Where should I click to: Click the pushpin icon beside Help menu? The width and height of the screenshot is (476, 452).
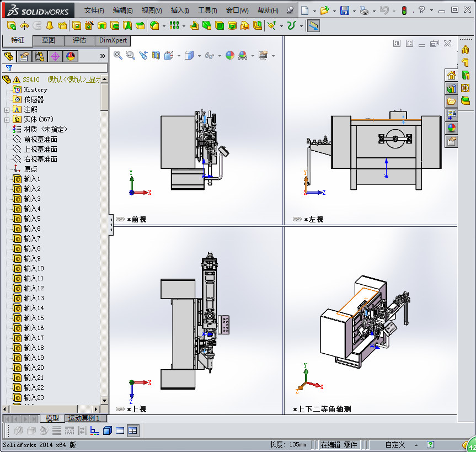click(290, 10)
